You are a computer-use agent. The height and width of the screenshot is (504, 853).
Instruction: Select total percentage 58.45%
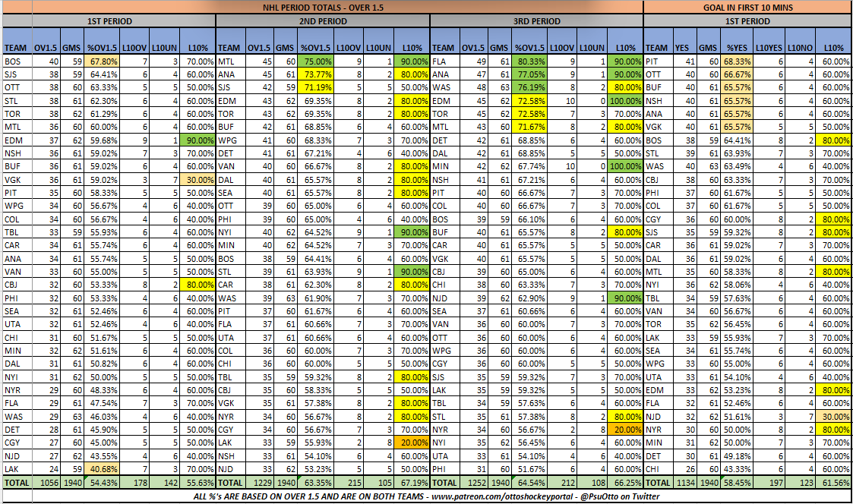click(x=737, y=482)
